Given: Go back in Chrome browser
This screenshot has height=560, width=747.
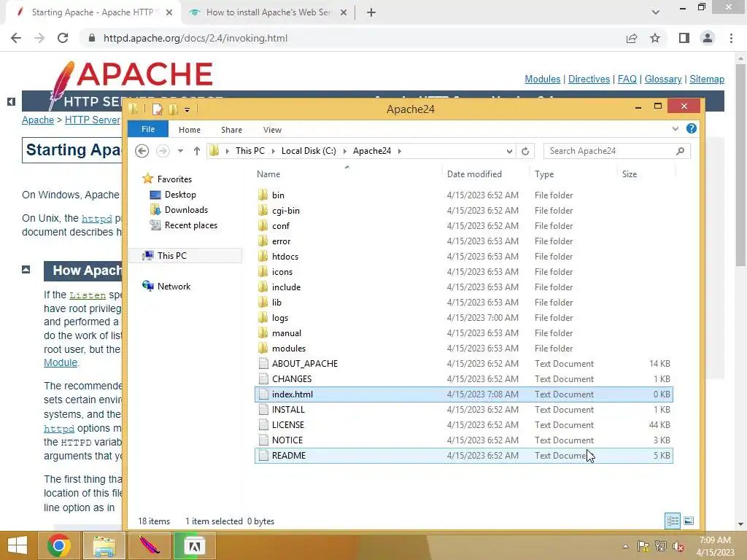Looking at the screenshot, I should point(16,38).
